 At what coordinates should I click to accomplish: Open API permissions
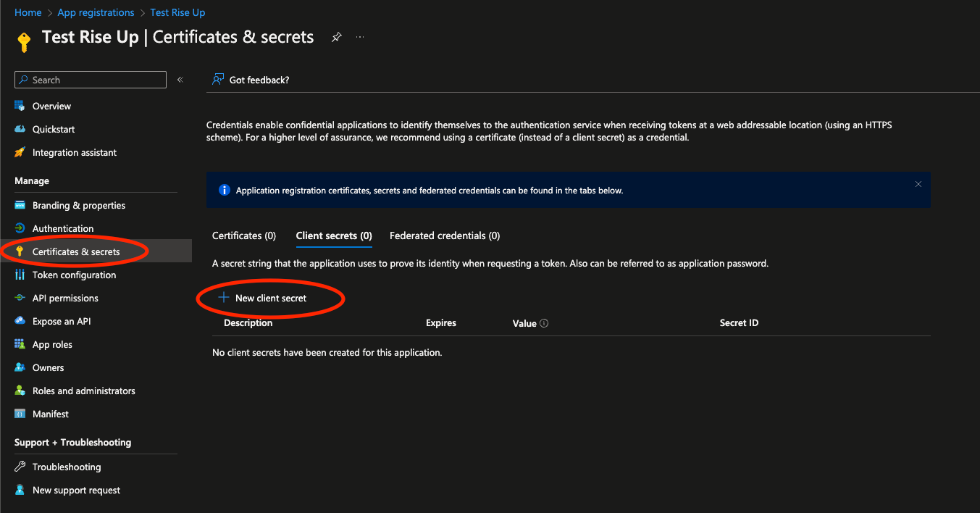(65, 298)
